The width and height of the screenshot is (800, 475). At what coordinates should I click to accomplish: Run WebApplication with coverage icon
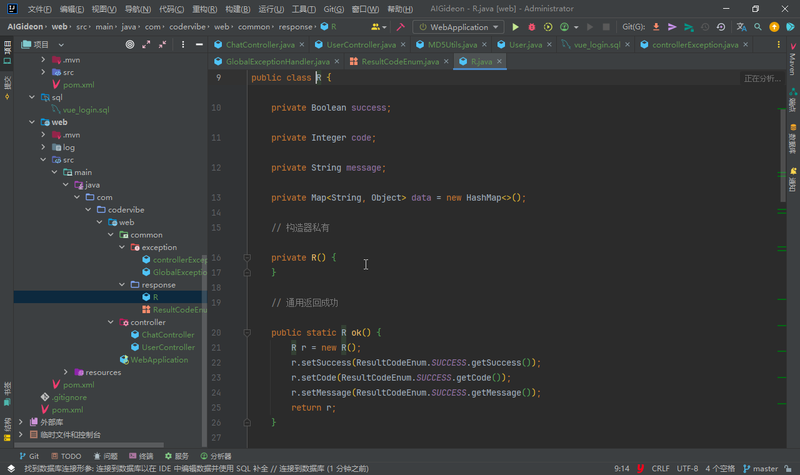[548, 27]
